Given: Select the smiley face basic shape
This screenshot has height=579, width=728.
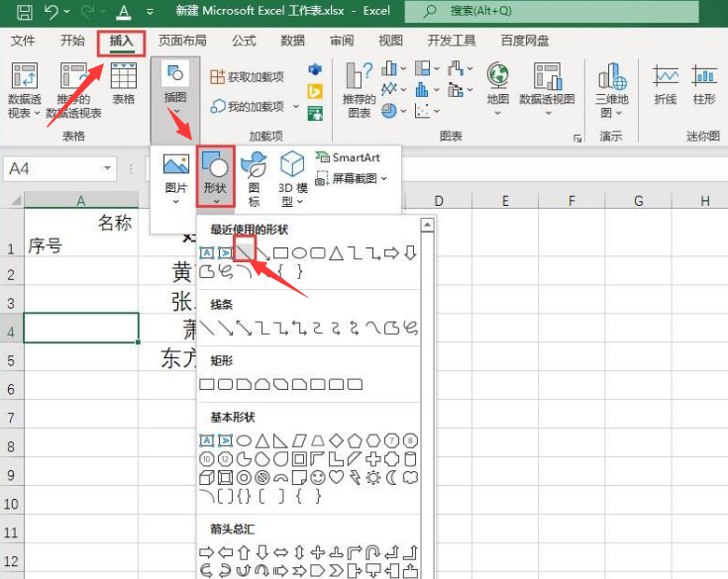Looking at the screenshot, I should [318, 477].
